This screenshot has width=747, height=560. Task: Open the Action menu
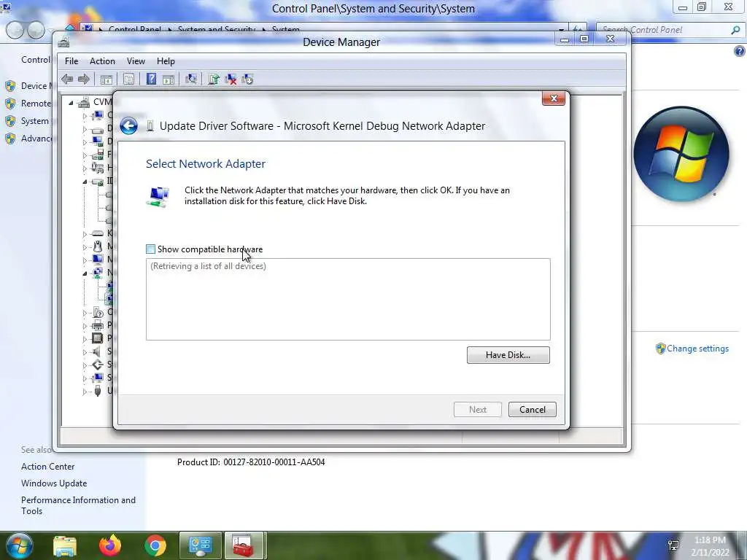[102, 61]
